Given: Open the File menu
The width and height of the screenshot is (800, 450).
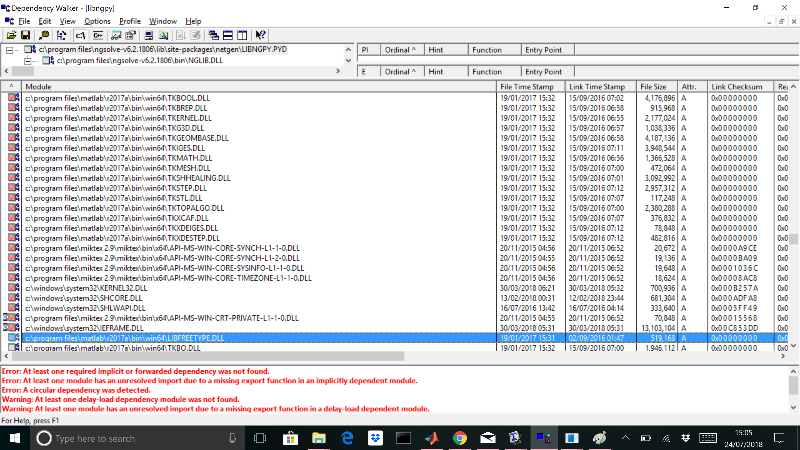Looking at the screenshot, I should (24, 21).
